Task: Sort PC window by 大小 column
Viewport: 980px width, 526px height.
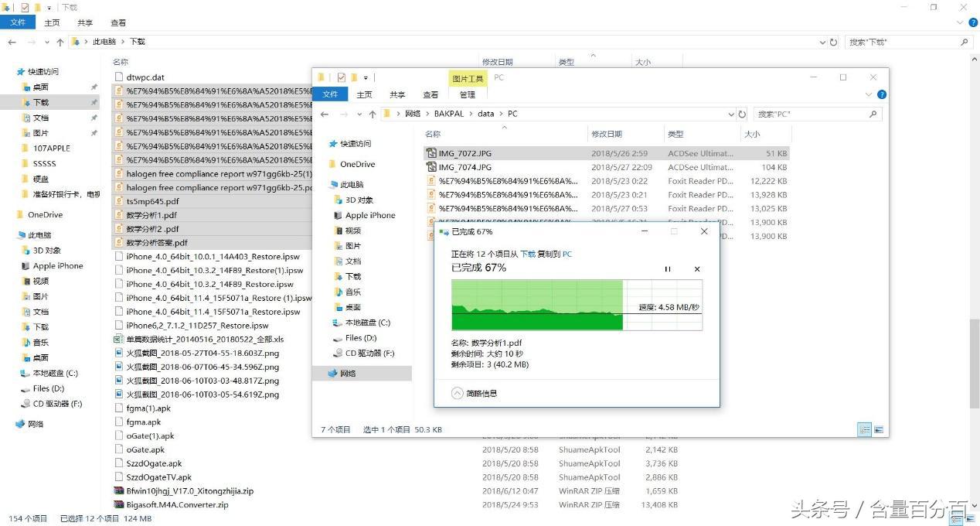Action: click(x=751, y=135)
